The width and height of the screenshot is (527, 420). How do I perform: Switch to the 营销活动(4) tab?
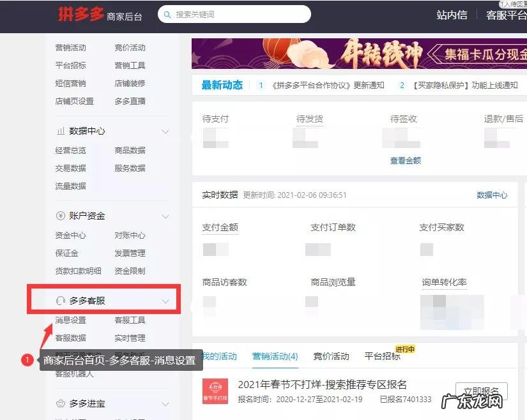click(275, 357)
